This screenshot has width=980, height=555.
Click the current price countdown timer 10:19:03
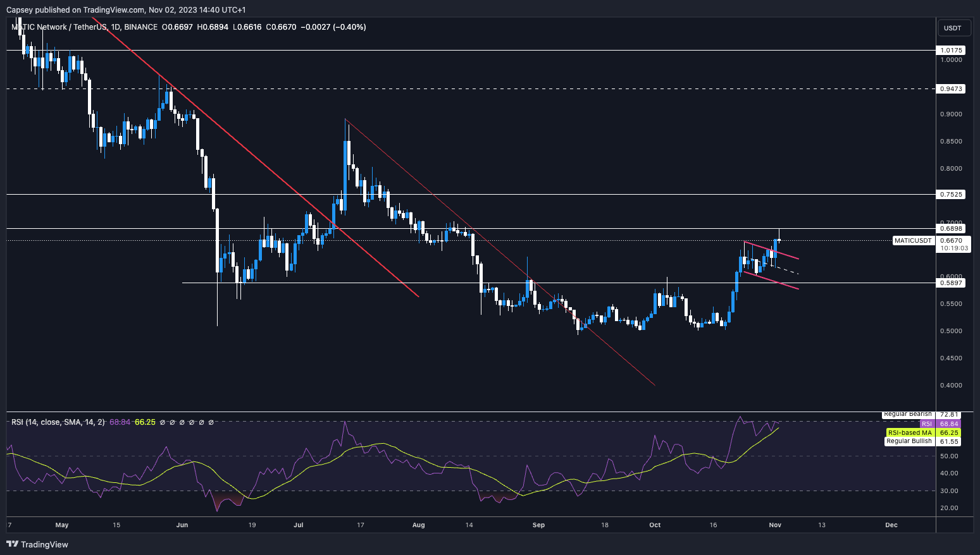pos(953,248)
